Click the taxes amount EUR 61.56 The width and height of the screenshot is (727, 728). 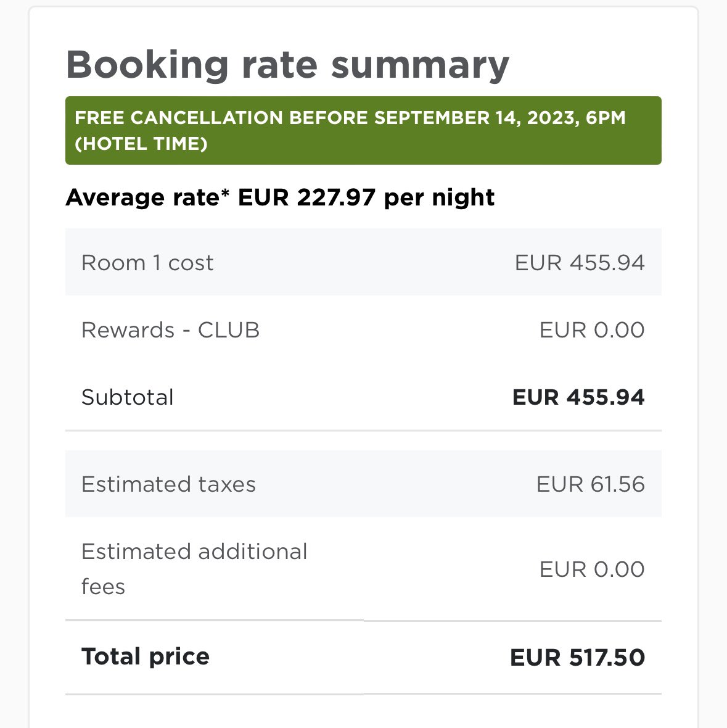[591, 484]
